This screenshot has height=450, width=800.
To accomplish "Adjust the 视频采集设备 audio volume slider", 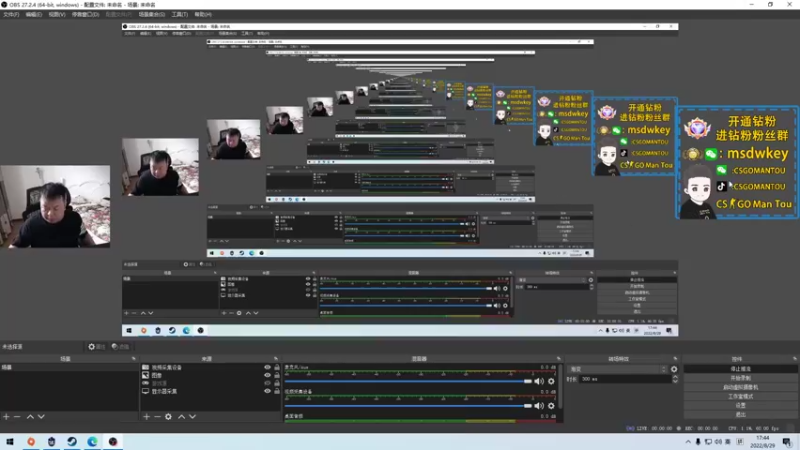I will tap(408, 406).
